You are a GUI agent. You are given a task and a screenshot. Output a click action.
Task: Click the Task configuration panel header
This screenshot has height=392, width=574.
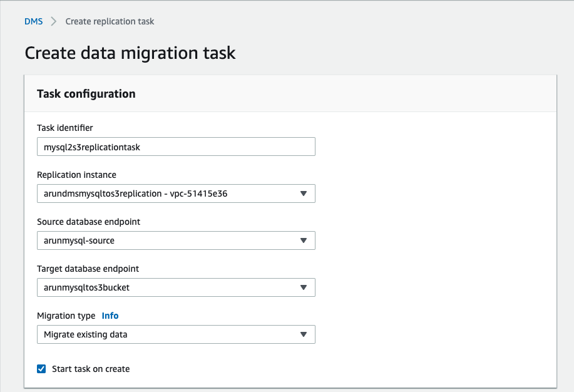[86, 94]
